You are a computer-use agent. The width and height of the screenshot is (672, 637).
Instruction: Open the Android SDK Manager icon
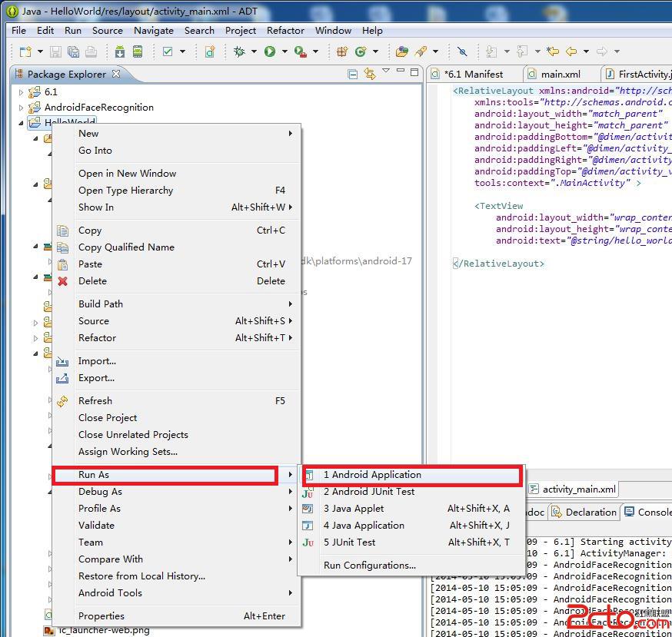[x=119, y=51]
